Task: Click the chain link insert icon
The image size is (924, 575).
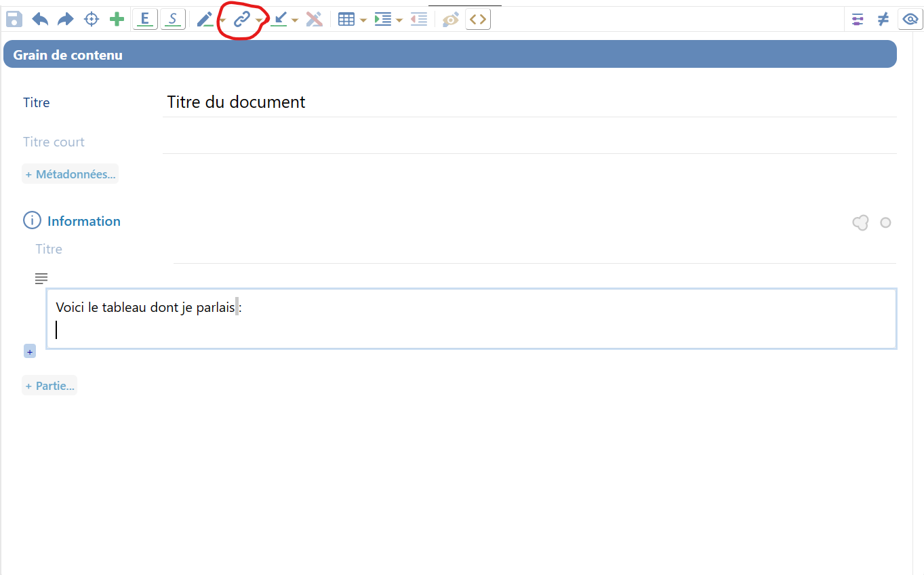Action: (x=242, y=19)
